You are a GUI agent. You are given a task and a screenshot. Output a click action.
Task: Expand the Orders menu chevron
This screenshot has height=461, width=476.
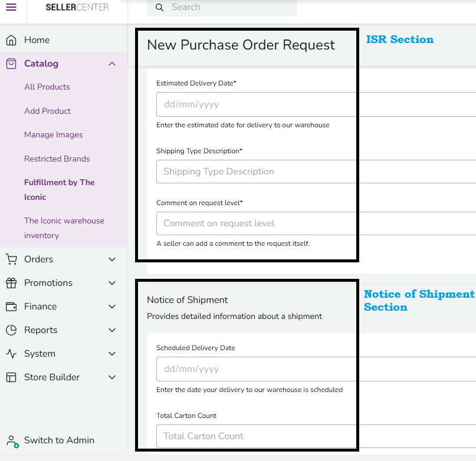112,259
